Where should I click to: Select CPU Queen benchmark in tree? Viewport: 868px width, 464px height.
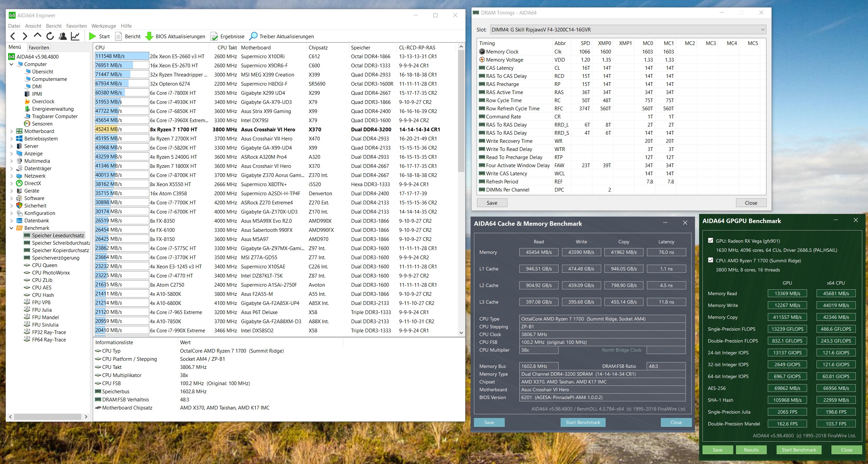(x=44, y=265)
